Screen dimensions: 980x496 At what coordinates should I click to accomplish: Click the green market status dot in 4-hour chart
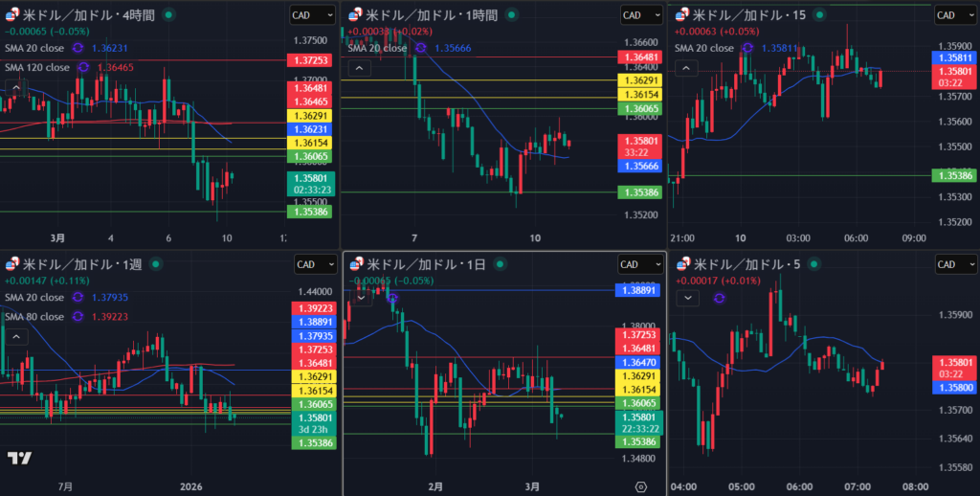click(169, 15)
